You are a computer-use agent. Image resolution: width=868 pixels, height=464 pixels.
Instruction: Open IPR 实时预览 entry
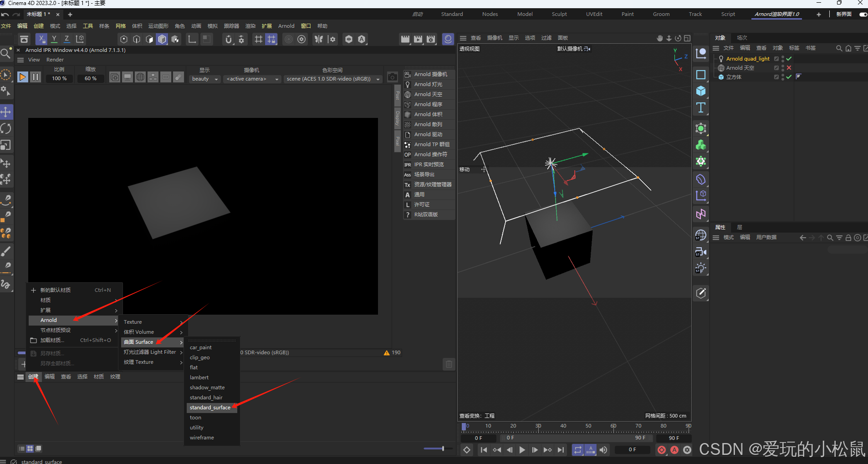pos(429,164)
